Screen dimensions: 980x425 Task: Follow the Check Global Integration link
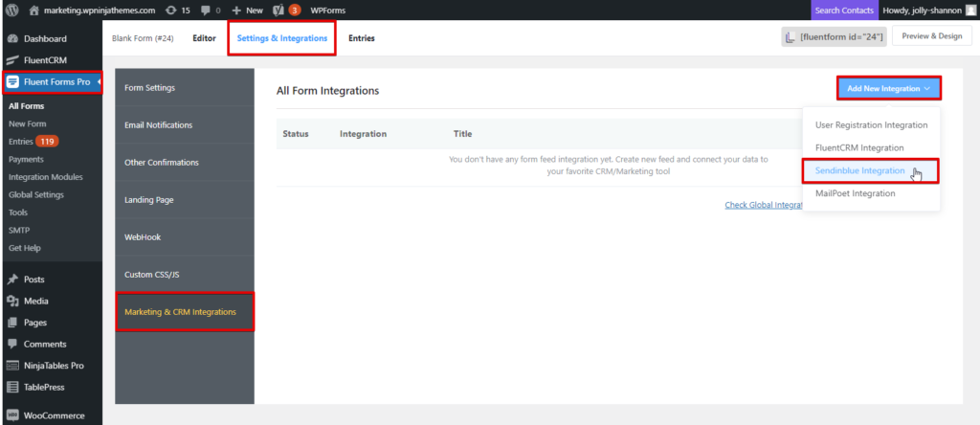pyautogui.click(x=764, y=205)
